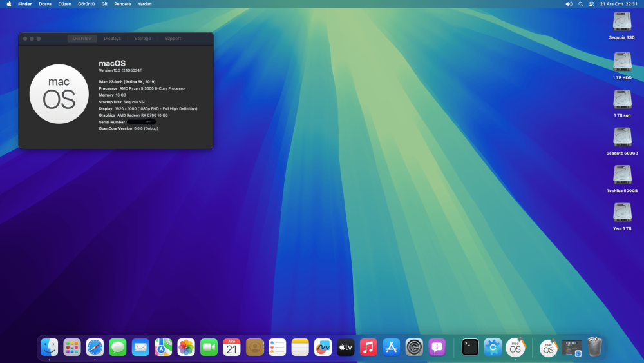
Task: Click the OpenCore Version 0.0.0 text
Action: point(128,128)
